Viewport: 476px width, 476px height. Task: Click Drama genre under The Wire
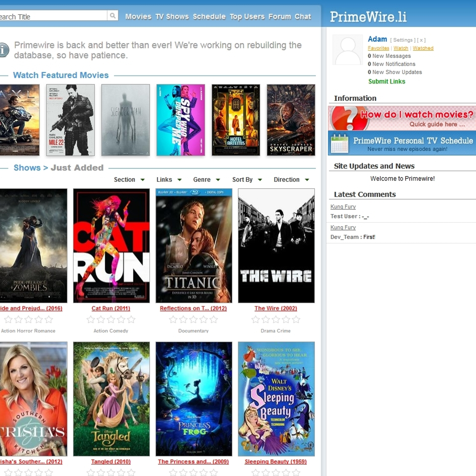click(268, 331)
